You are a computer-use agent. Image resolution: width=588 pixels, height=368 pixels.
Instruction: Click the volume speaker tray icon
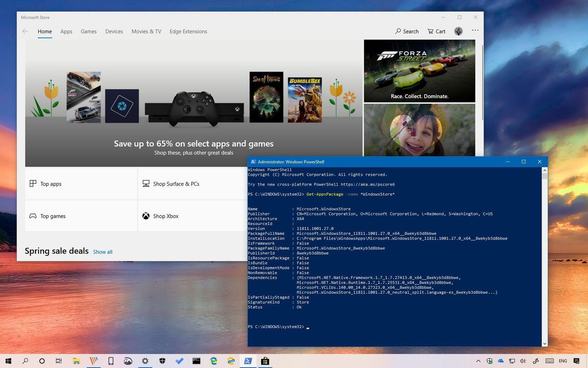[523, 361]
